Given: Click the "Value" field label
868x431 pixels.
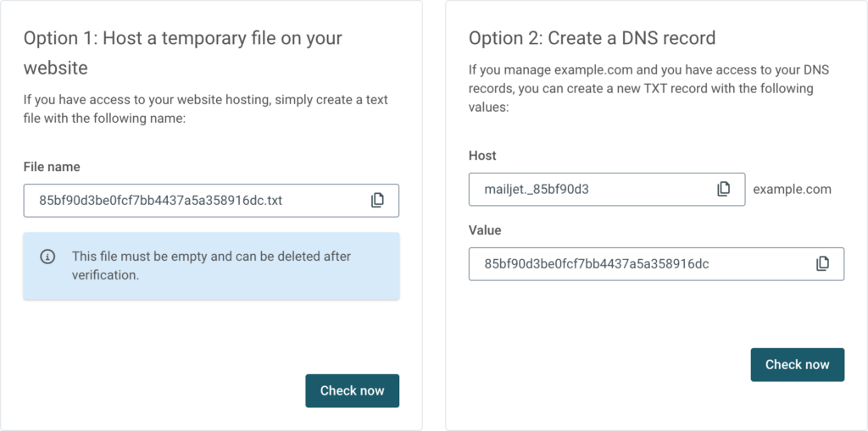Looking at the screenshot, I should coord(485,230).
